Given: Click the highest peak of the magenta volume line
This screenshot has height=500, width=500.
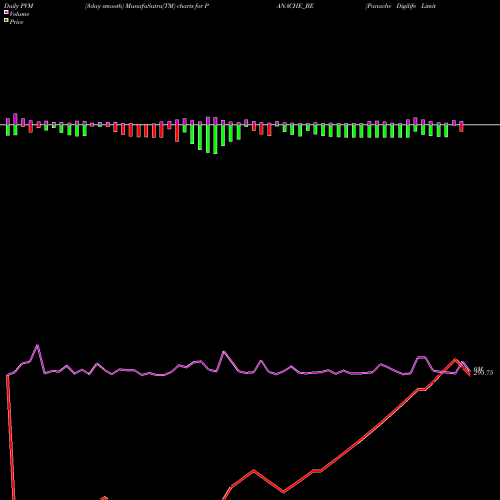Looking at the screenshot, I should (x=37, y=345).
